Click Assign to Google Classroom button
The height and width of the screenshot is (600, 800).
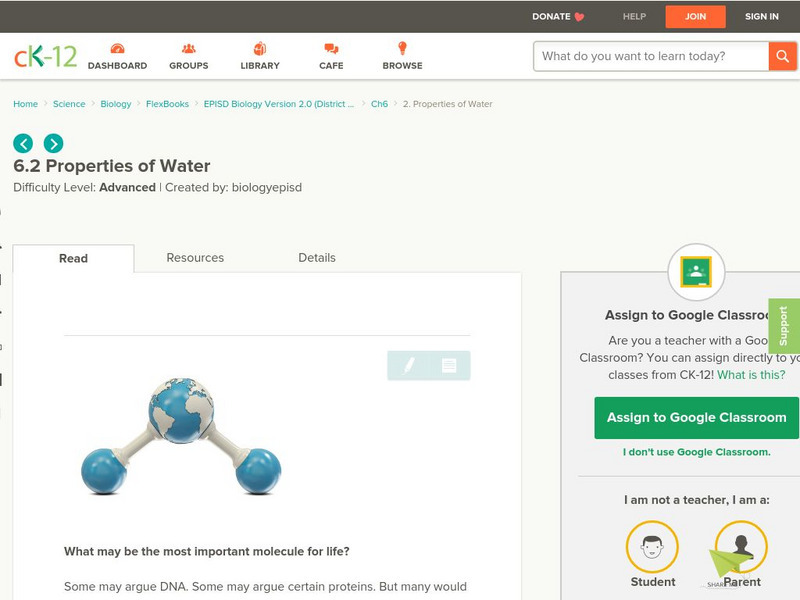pos(696,417)
